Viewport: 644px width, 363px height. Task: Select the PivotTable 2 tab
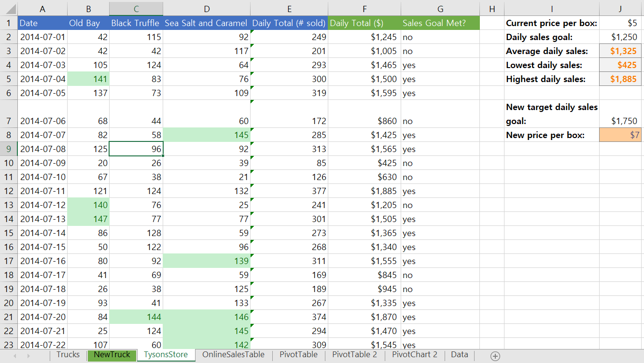tap(355, 354)
